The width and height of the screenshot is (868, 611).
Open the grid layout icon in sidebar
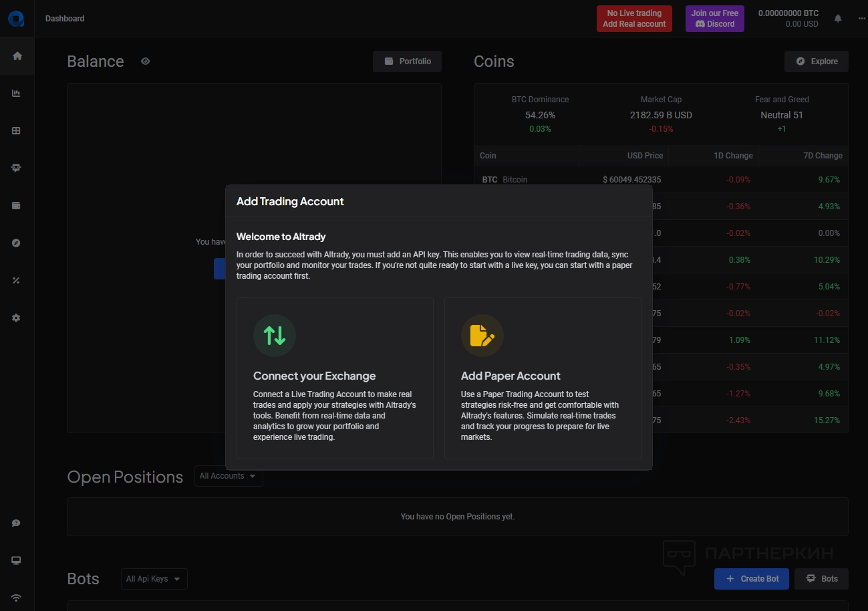[x=17, y=131]
